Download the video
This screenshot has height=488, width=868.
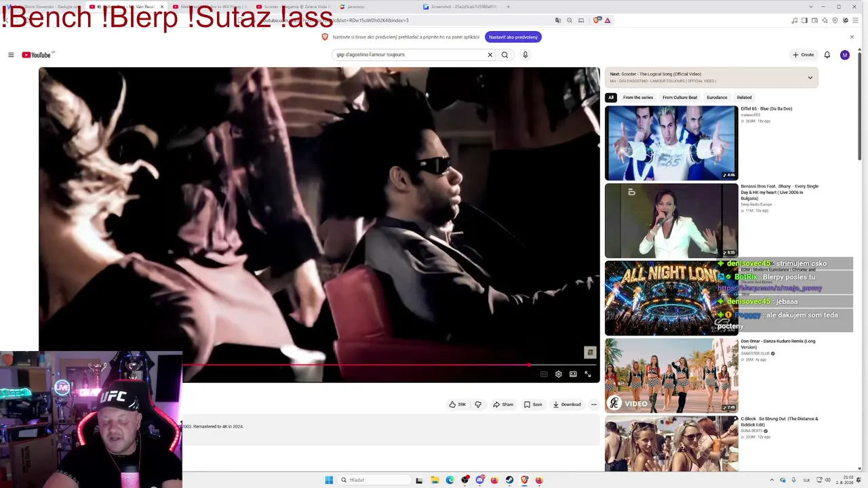[x=567, y=405]
